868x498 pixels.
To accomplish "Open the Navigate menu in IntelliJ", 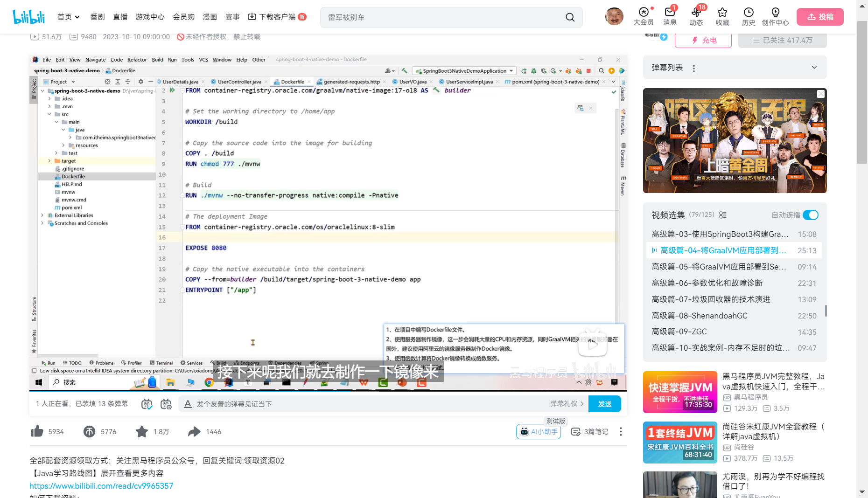I will pos(95,60).
